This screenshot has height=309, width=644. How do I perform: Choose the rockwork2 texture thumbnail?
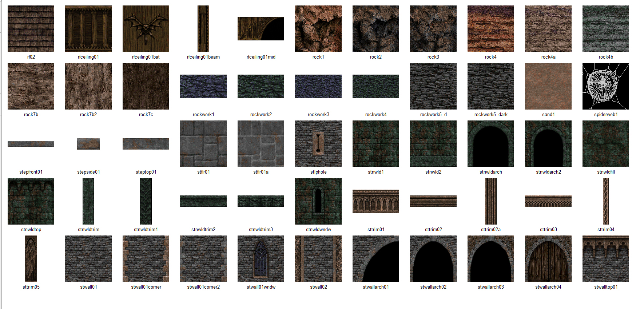[261, 86]
